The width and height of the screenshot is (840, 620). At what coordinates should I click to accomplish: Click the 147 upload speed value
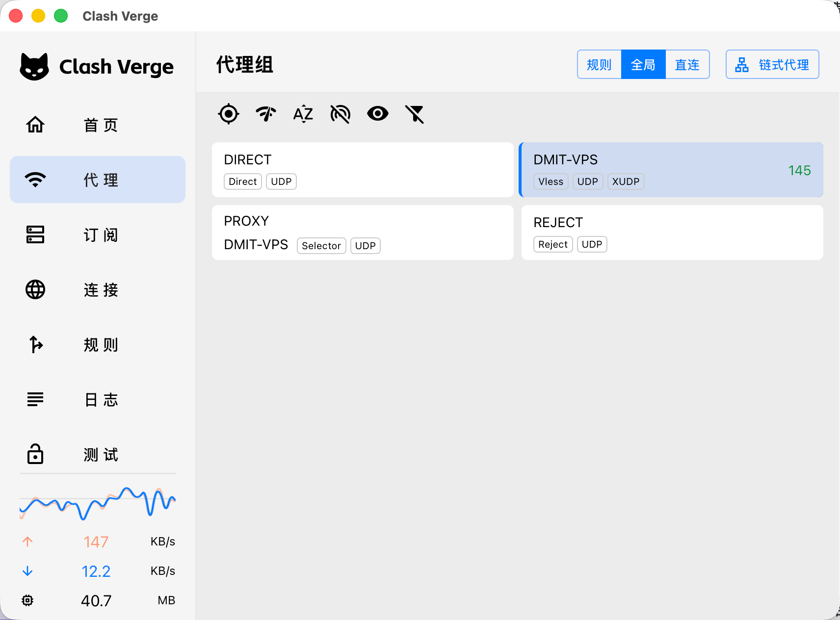[x=96, y=542]
